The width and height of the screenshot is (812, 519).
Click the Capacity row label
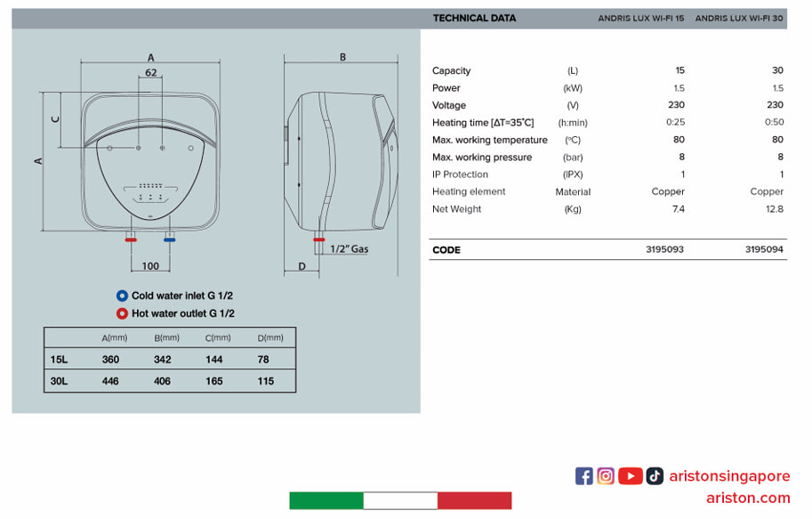tap(452, 71)
